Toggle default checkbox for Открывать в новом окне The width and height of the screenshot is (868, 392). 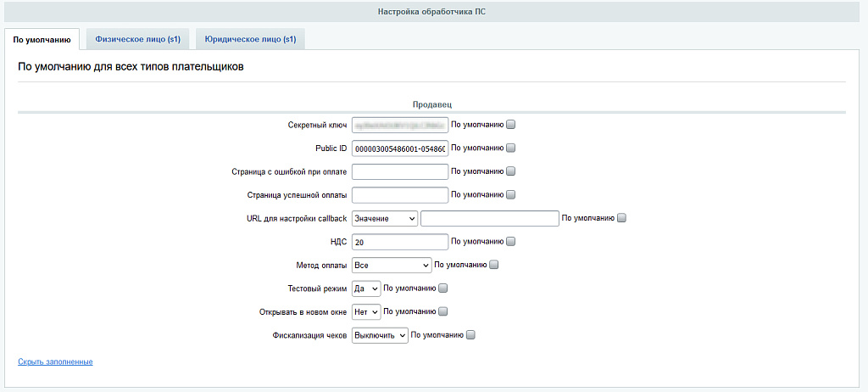point(443,311)
